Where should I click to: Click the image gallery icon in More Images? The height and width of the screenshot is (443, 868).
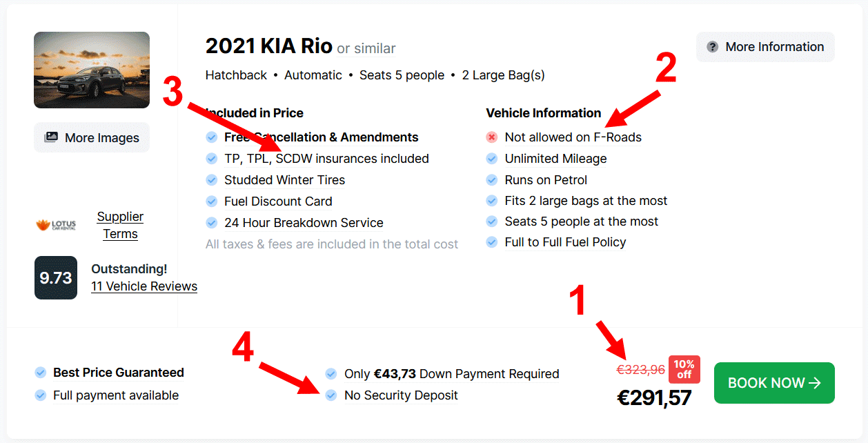click(51, 137)
